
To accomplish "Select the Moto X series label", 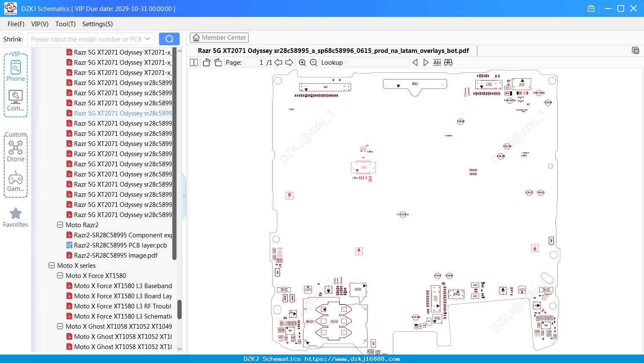I will click(77, 266).
